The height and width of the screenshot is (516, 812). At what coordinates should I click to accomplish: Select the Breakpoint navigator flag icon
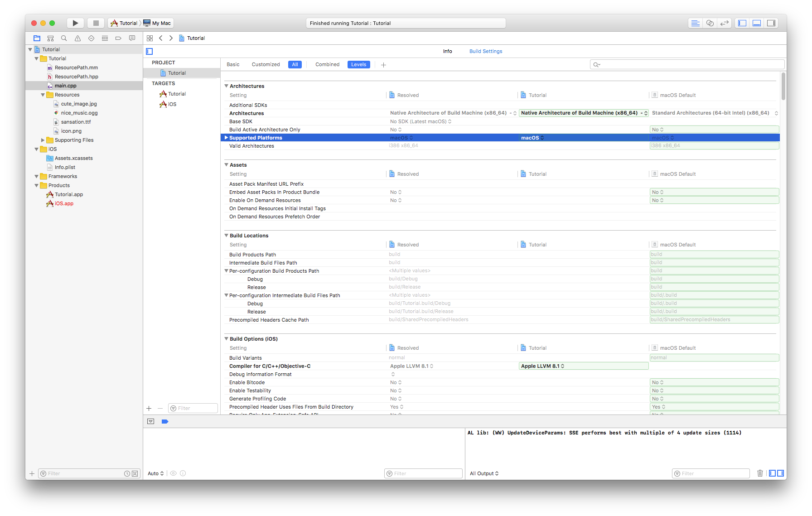(118, 38)
